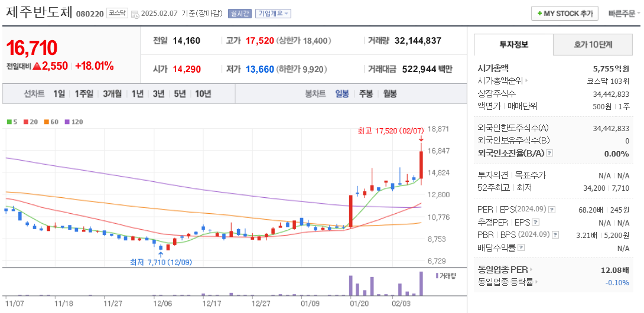644x313 pixels.
Task: Switch to the 투자정보 tab
Action: pyautogui.click(x=513, y=45)
